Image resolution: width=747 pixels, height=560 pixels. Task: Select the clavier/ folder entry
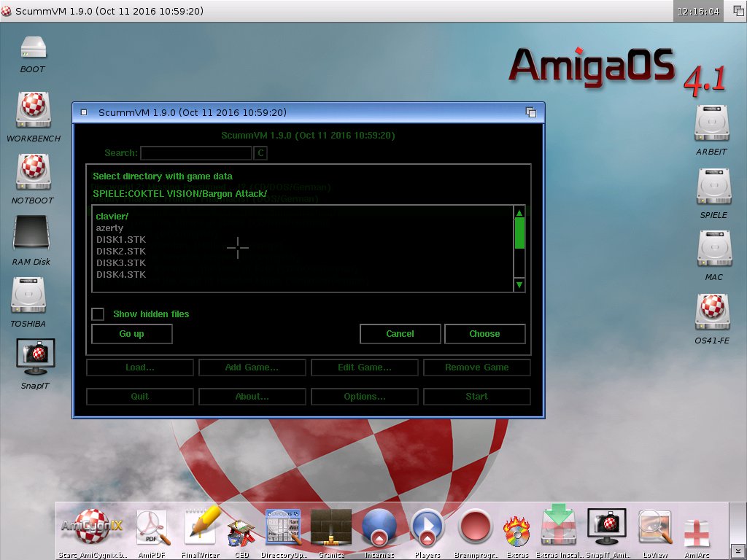303,216
